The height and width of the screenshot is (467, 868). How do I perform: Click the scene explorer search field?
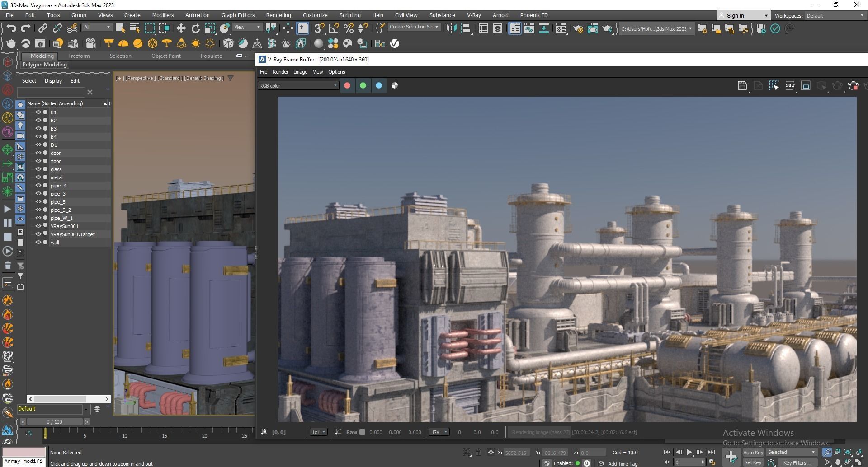[x=51, y=92]
